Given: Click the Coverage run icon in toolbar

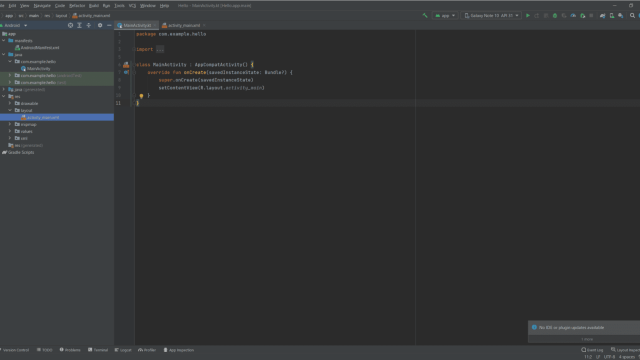Looking at the screenshot, I should click(x=564, y=16).
